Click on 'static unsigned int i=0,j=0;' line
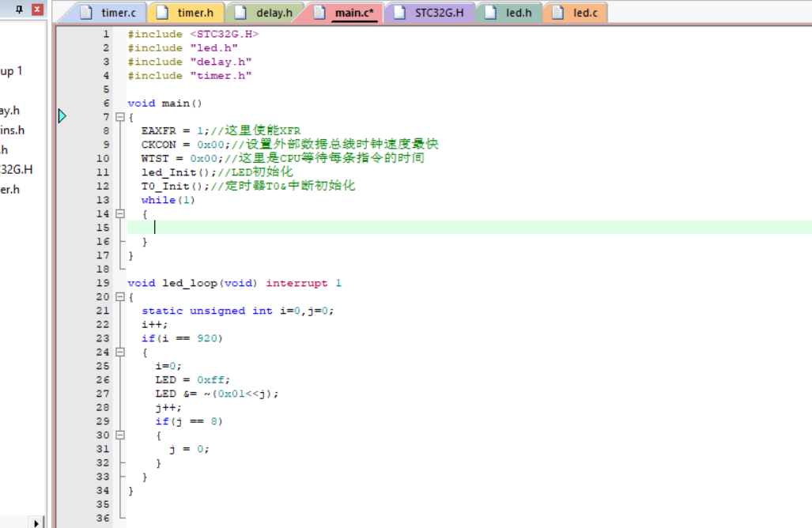Screen dimensions: 812x528 tap(238, 311)
